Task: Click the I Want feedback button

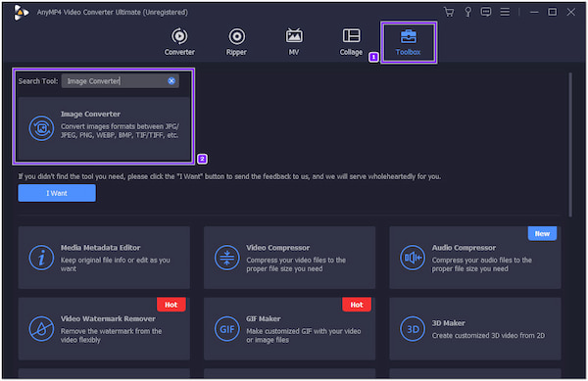Action: [x=57, y=193]
